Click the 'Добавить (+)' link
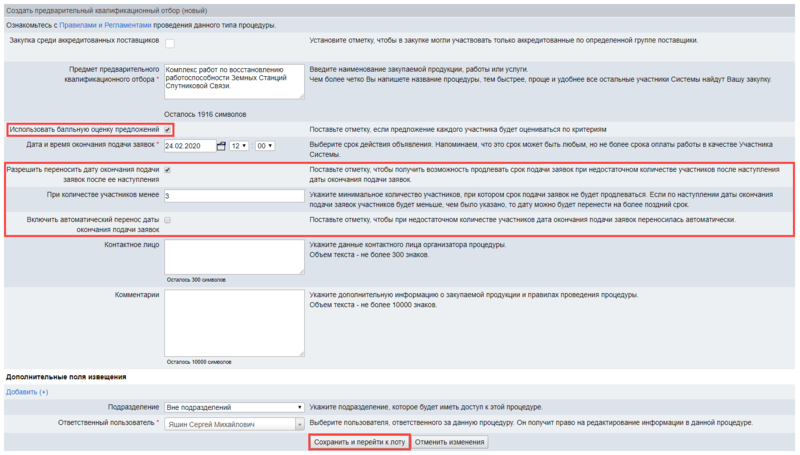Image resolution: width=800 pixels, height=455 pixels. point(27,392)
